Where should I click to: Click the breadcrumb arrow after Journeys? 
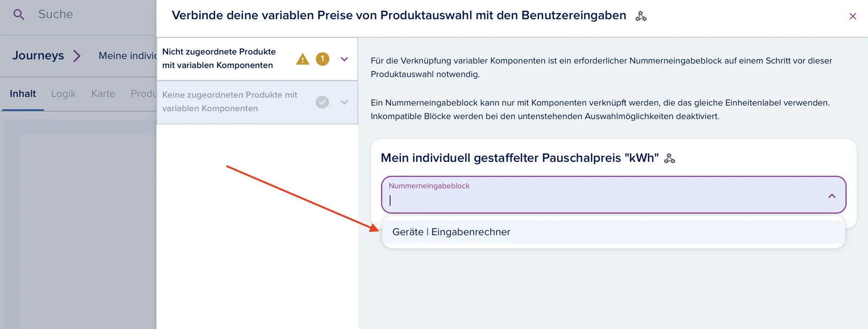pyautogui.click(x=76, y=56)
